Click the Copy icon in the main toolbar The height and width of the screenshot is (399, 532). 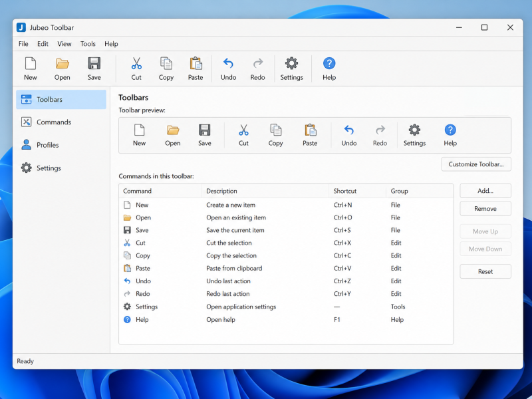coord(166,63)
